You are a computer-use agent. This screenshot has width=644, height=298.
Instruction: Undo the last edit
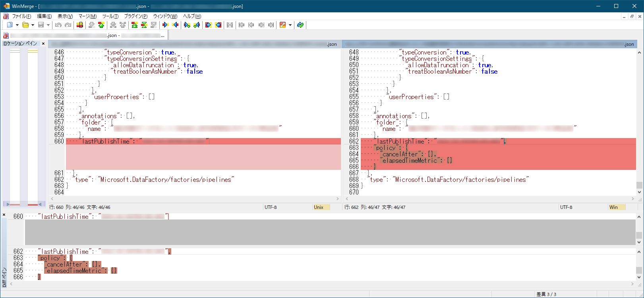pos(58,25)
